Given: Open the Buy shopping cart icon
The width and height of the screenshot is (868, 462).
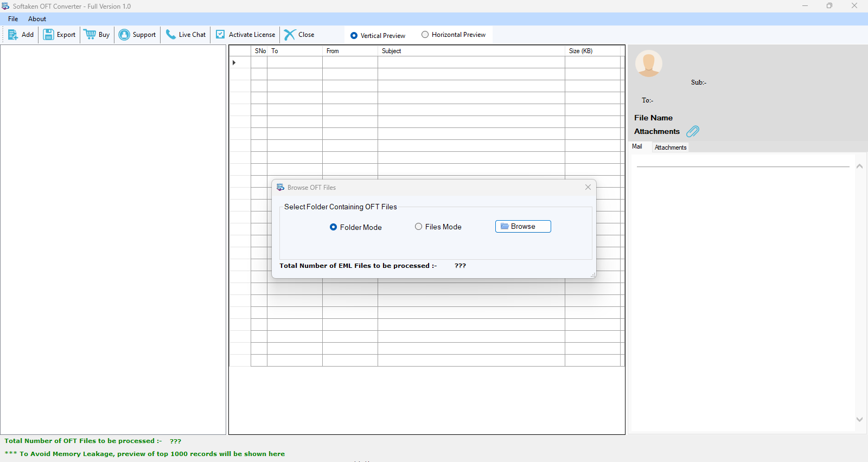Looking at the screenshot, I should tap(90, 35).
